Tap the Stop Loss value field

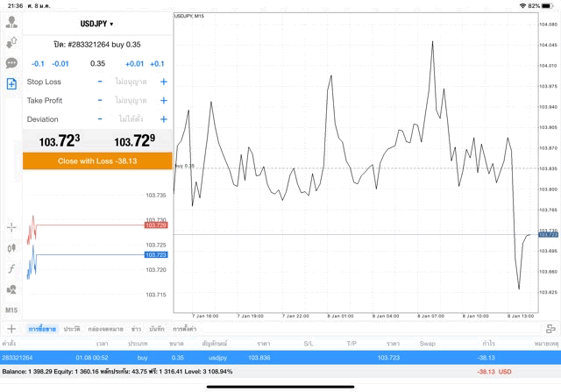131,82
